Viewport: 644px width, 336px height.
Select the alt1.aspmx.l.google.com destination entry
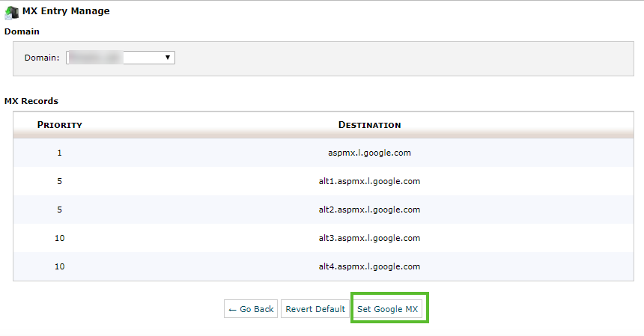pos(369,181)
